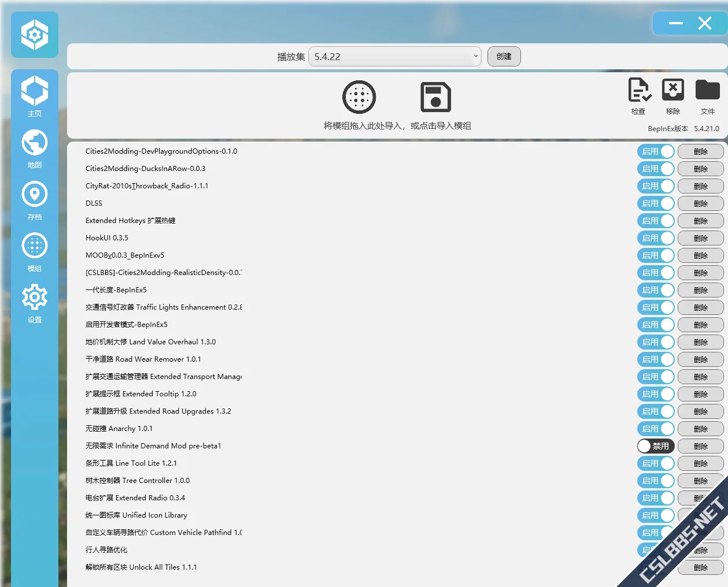Click the drag-in mod import circle icon
This screenshot has height=587, width=728.
tap(359, 97)
